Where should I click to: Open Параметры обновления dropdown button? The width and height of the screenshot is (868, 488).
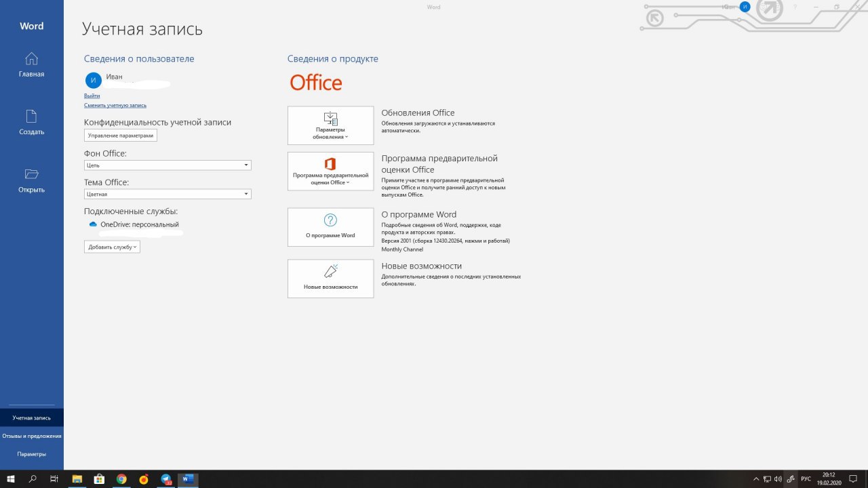(x=330, y=125)
